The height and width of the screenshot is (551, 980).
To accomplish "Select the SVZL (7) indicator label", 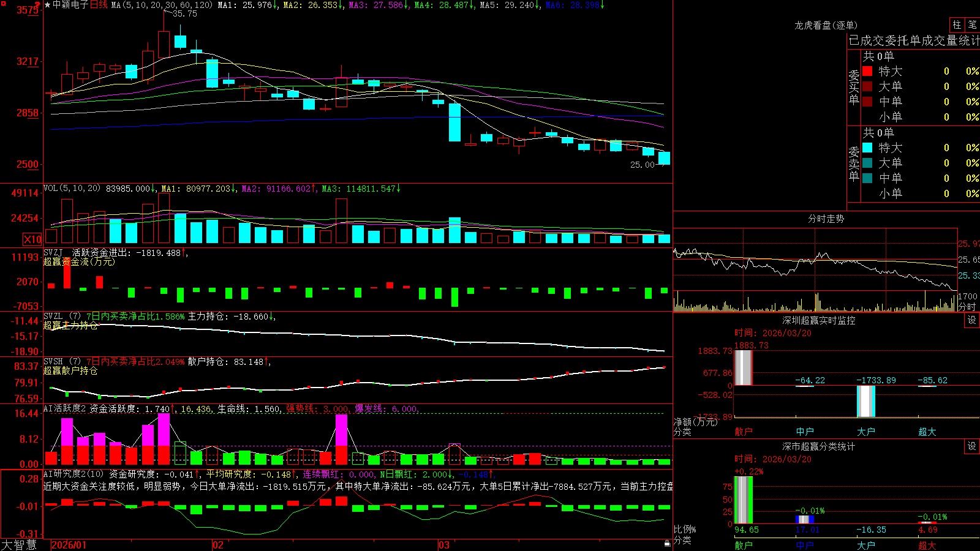I will click(62, 317).
